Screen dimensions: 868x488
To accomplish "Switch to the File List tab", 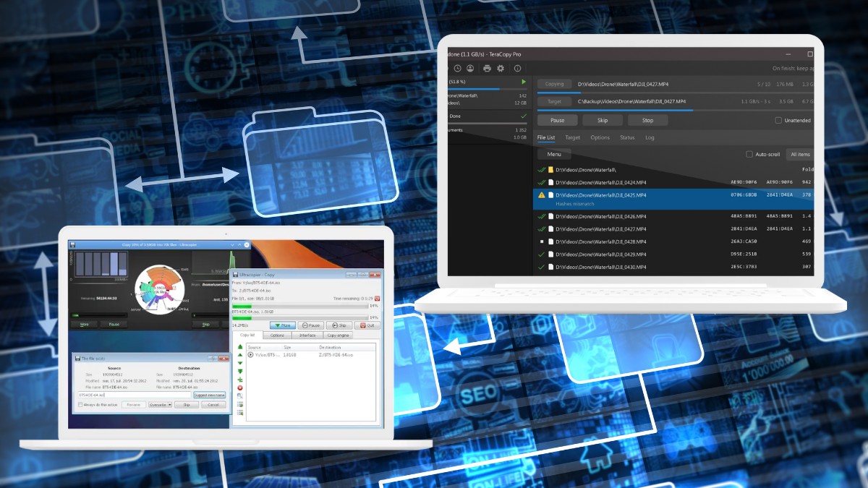I will click(546, 137).
